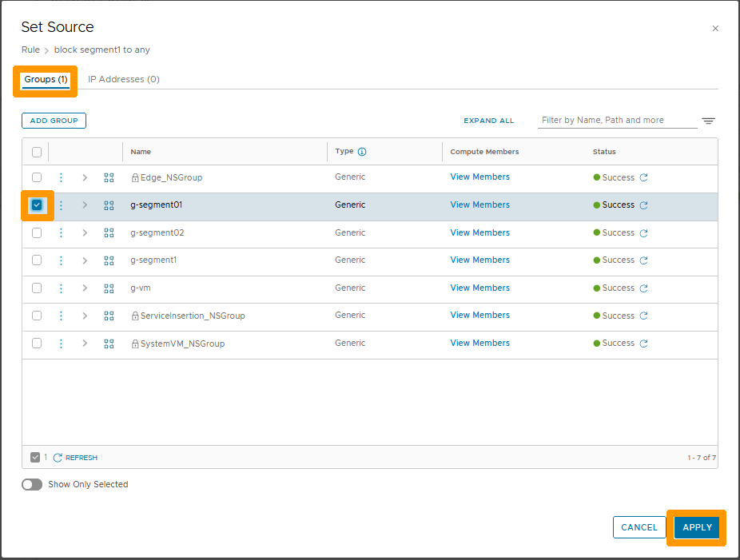Close the Set Source dialog with X
Screen dimensions: 740x560
coord(715,29)
